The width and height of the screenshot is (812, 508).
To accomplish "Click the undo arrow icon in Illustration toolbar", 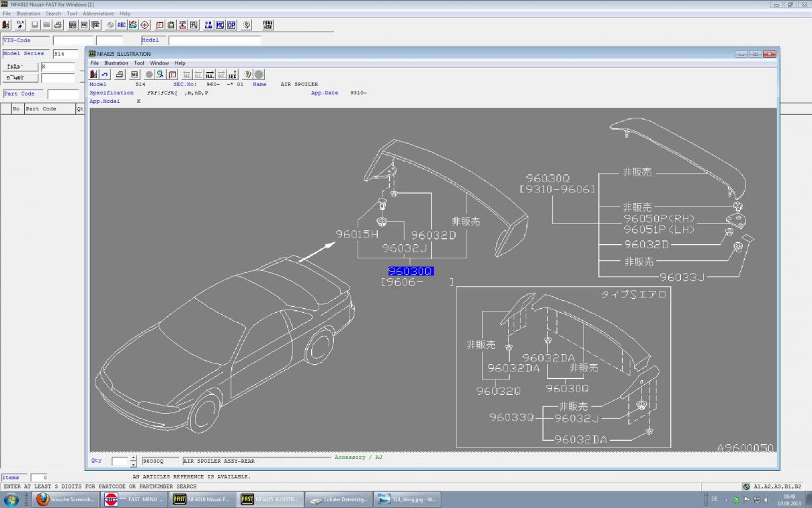I will tap(106, 75).
